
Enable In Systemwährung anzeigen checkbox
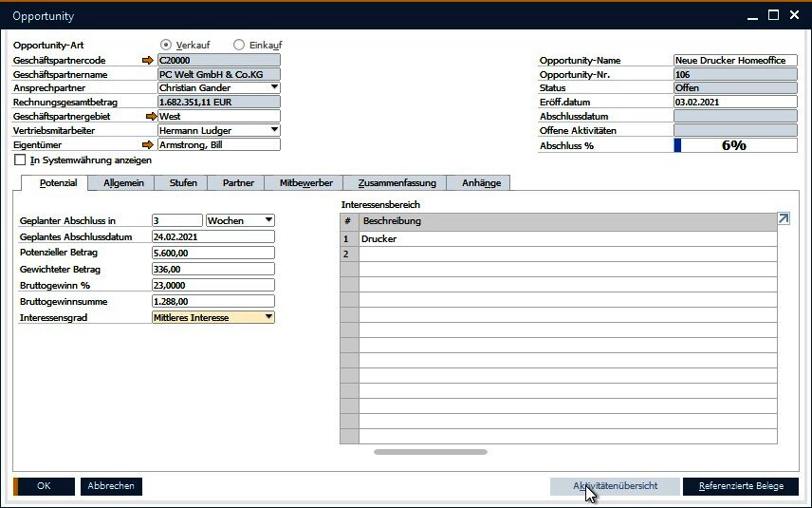(x=21, y=160)
